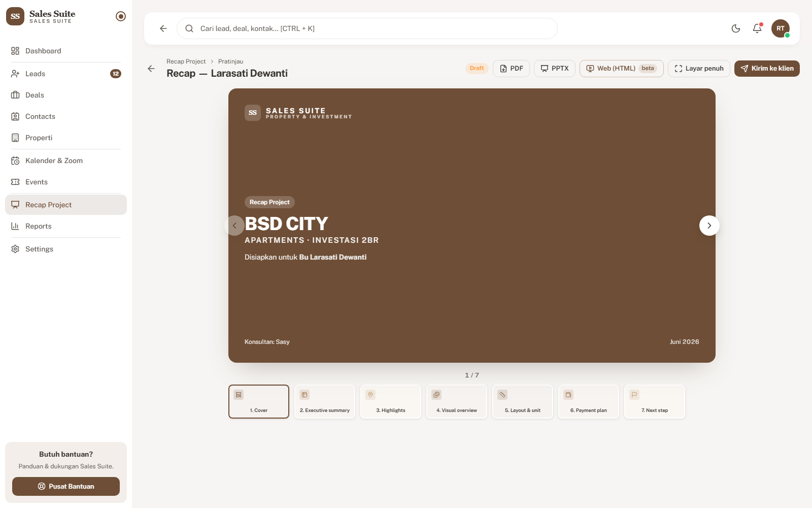Click the SS logo on the slide
812x508 pixels.
point(253,113)
